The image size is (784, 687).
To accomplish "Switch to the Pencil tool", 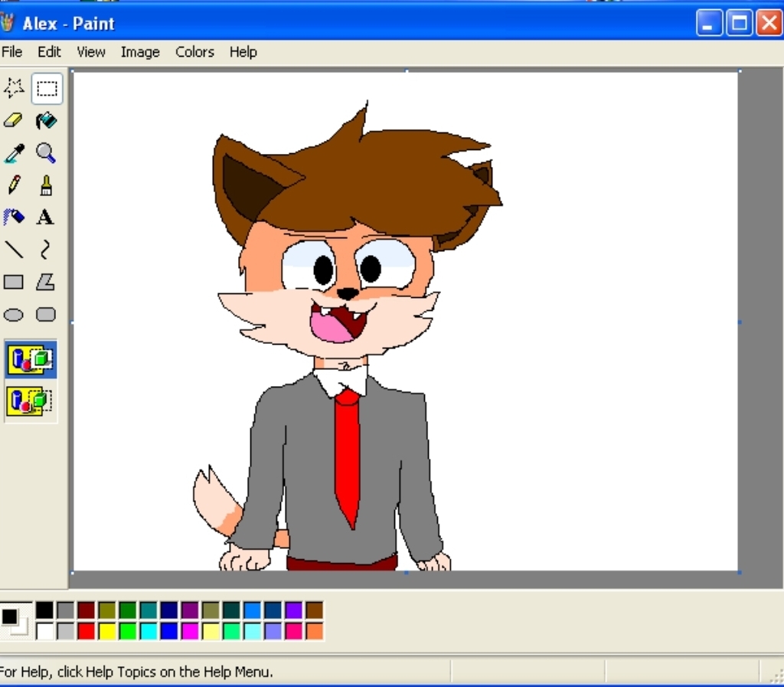I will (14, 185).
